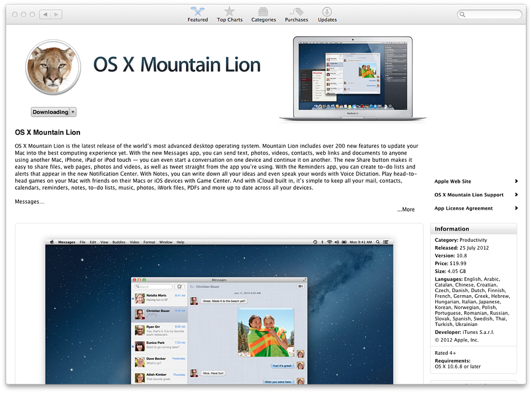The image size is (532, 393).
Task: Open the Purchases tag icon
Action: click(296, 12)
